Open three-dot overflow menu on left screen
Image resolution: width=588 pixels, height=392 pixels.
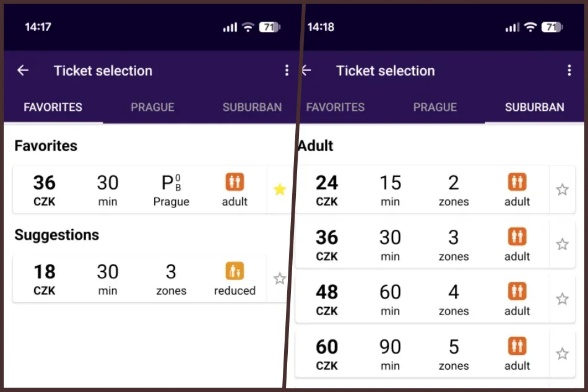pos(287,71)
